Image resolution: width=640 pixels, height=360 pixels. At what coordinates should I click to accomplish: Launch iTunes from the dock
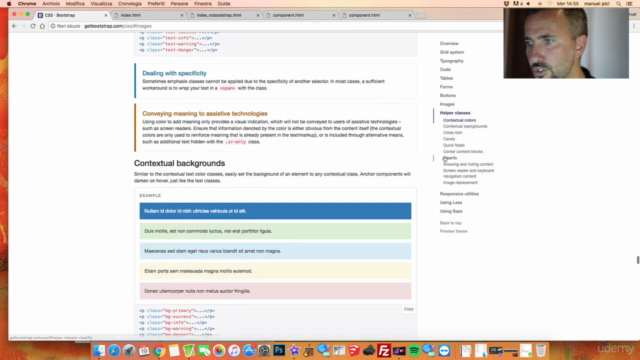(x=234, y=351)
